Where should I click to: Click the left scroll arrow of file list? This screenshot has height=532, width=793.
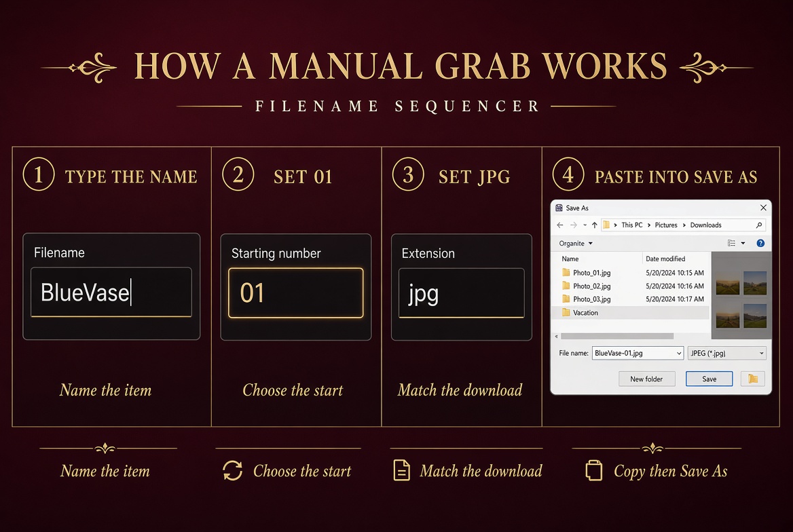point(556,337)
